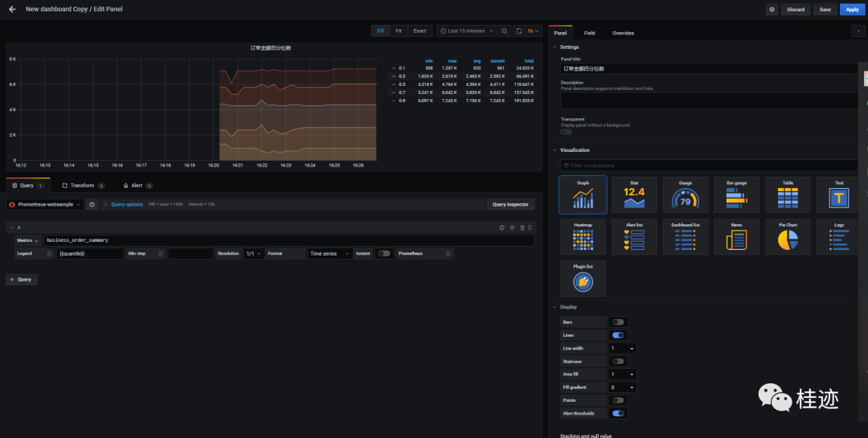The width and height of the screenshot is (868, 438).
Task: Open the Time series format dropdown
Action: (330, 254)
